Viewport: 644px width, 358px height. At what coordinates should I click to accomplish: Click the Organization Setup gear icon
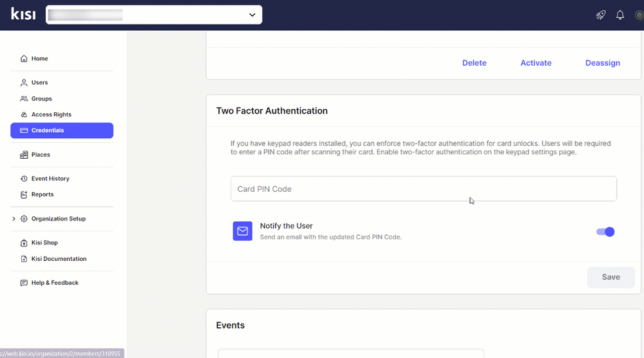coord(24,219)
